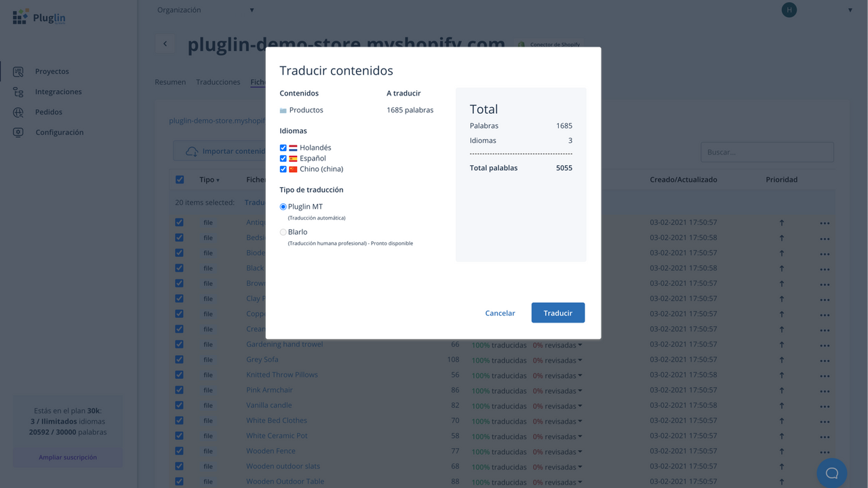This screenshot has height=488, width=868.
Task: Open three-dot menu for Pink Armchair row
Action: click(825, 390)
